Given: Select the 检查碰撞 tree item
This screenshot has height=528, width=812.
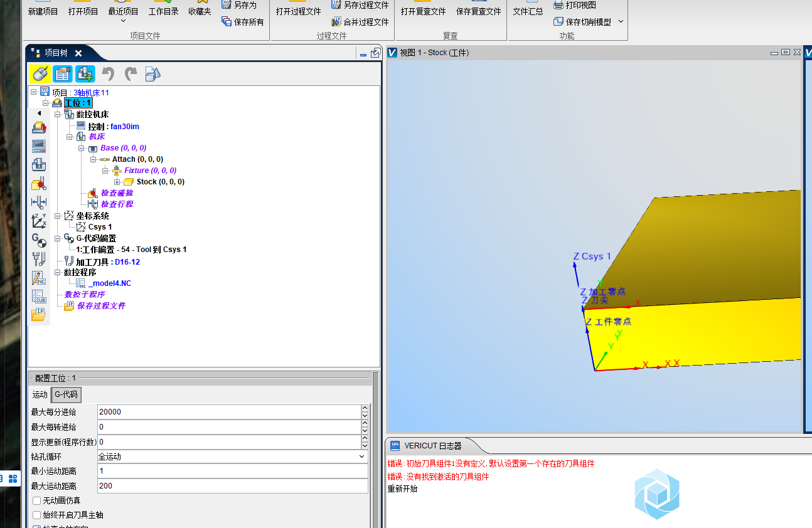Looking at the screenshot, I should pyautogui.click(x=117, y=193).
